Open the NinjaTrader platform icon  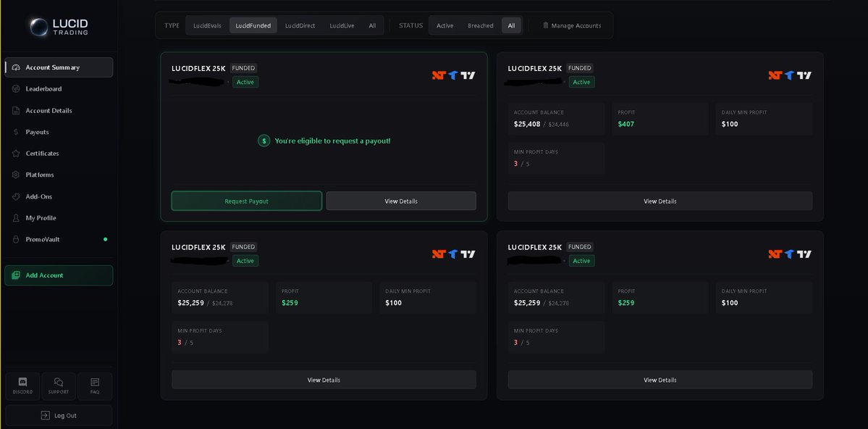tap(439, 75)
